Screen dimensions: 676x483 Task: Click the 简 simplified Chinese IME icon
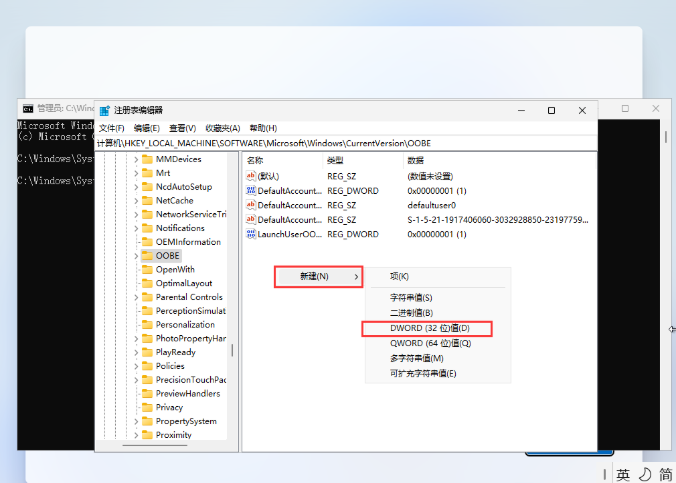coord(665,474)
